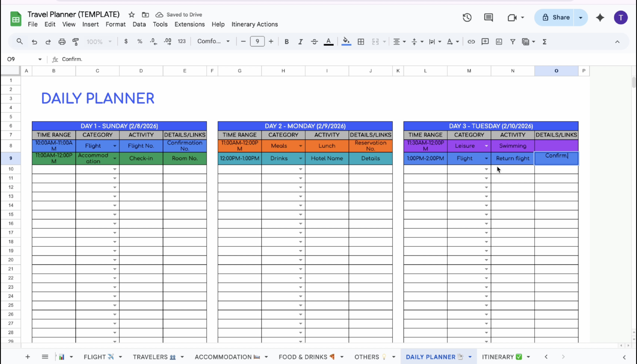Click the borders icon
Screen dimensions: 637x364
pos(361,42)
